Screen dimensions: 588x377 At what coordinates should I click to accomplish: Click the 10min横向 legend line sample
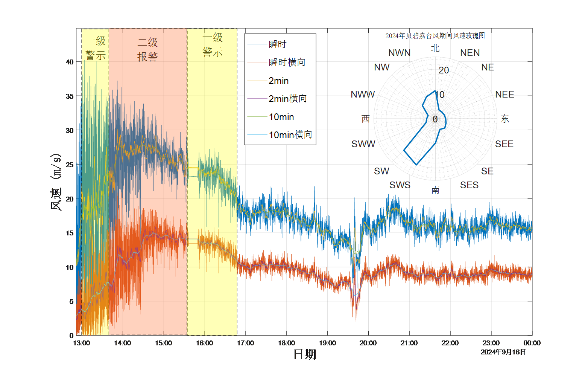257,135
